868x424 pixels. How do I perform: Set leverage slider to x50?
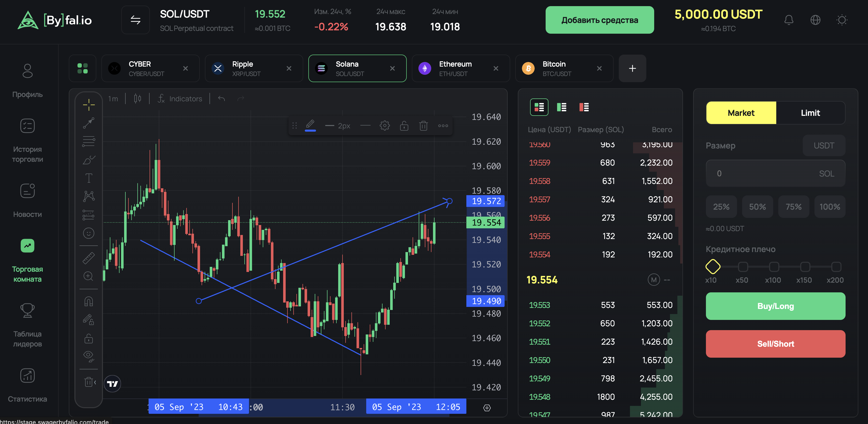743,267
